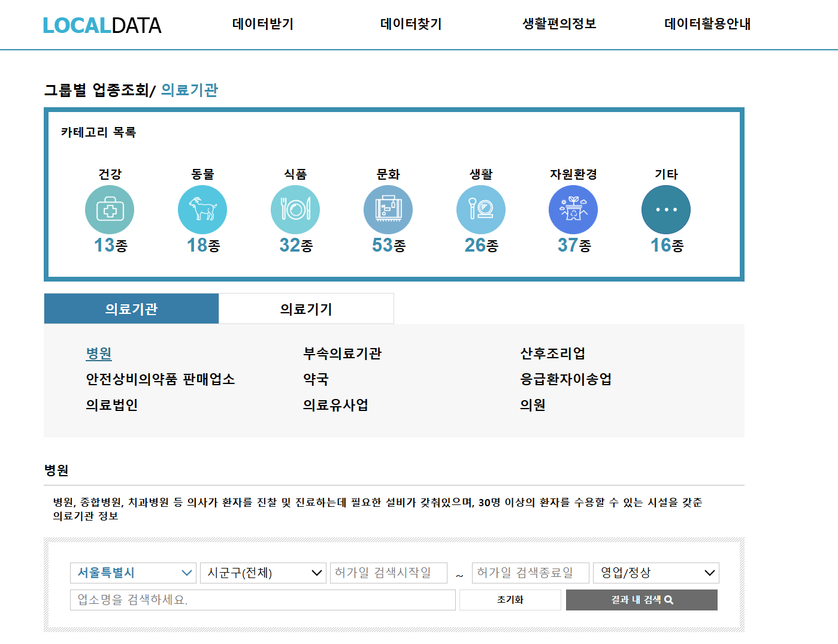Image resolution: width=838 pixels, height=644 pixels.
Task: Select the 안전상비의약품 판매업소 link
Action: [x=161, y=379]
